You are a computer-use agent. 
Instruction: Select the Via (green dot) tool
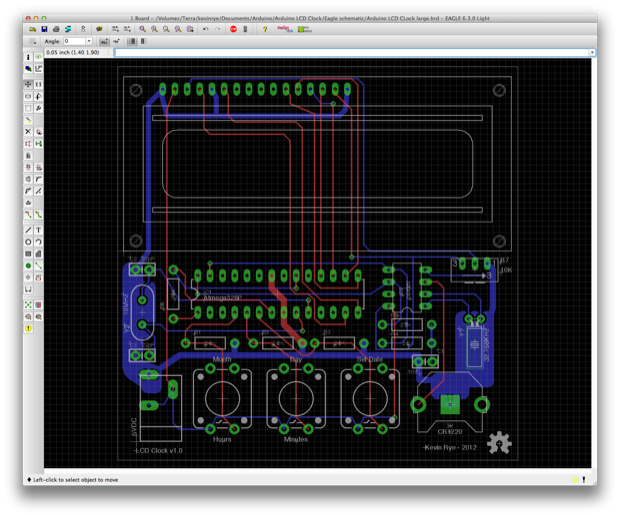[x=28, y=266]
